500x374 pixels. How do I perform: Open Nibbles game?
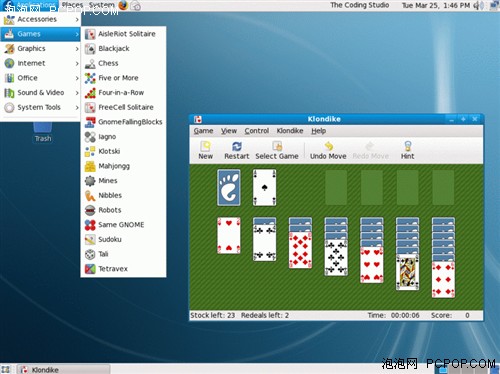123,195
